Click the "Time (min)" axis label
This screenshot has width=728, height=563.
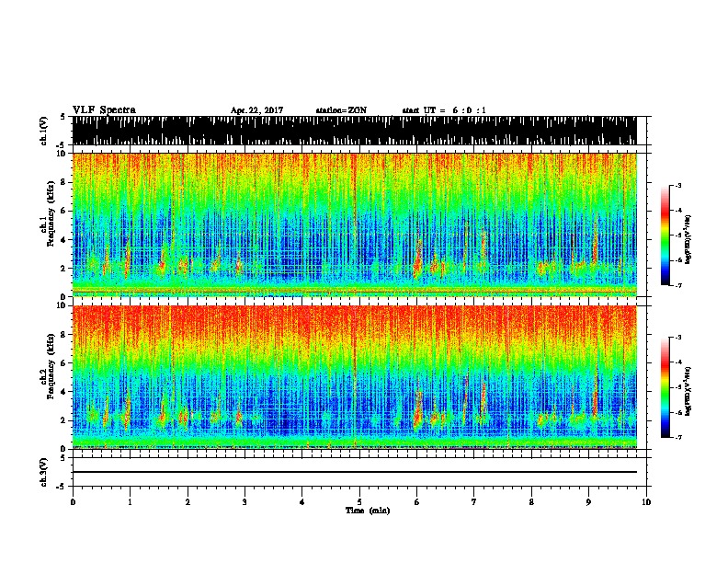click(368, 511)
